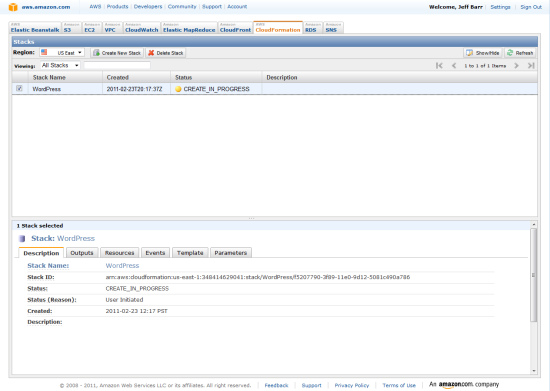Switch to the VPC service tab
This screenshot has width=550, height=391.
[x=112, y=28]
